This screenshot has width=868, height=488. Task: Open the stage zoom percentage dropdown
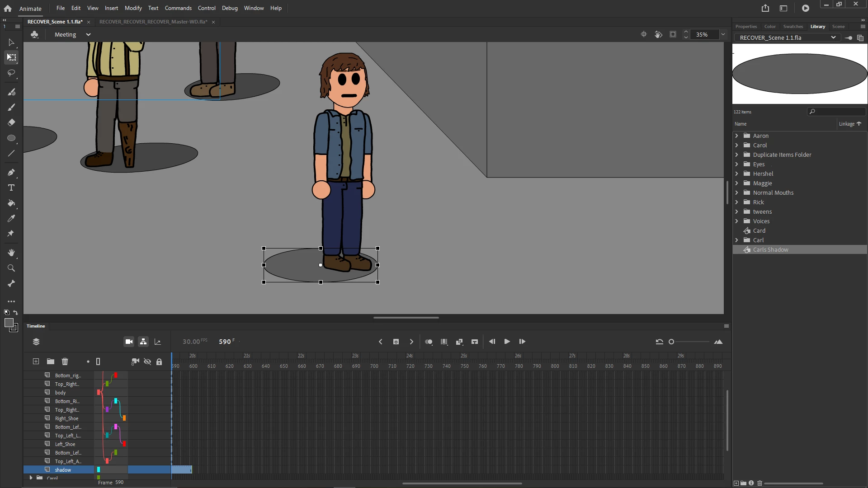pos(723,35)
